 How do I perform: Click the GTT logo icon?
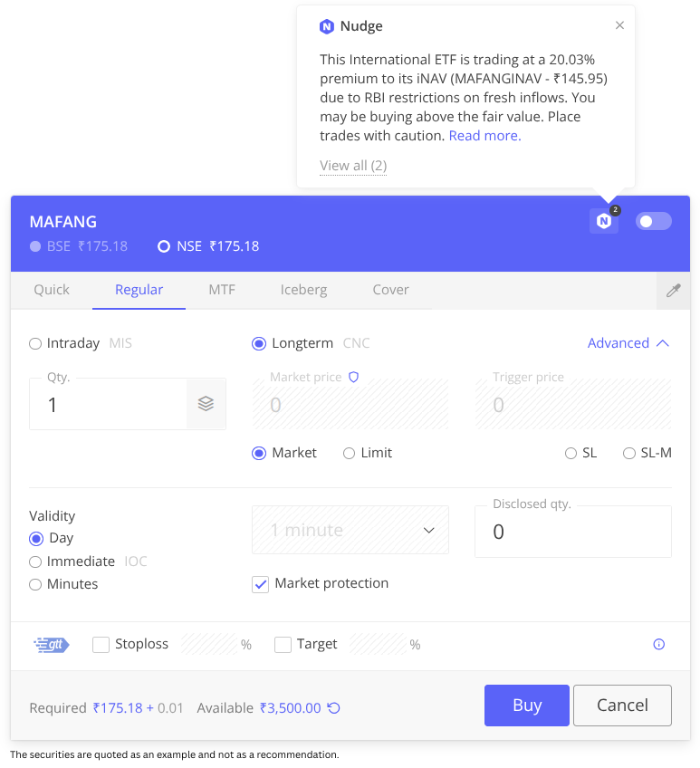(52, 645)
